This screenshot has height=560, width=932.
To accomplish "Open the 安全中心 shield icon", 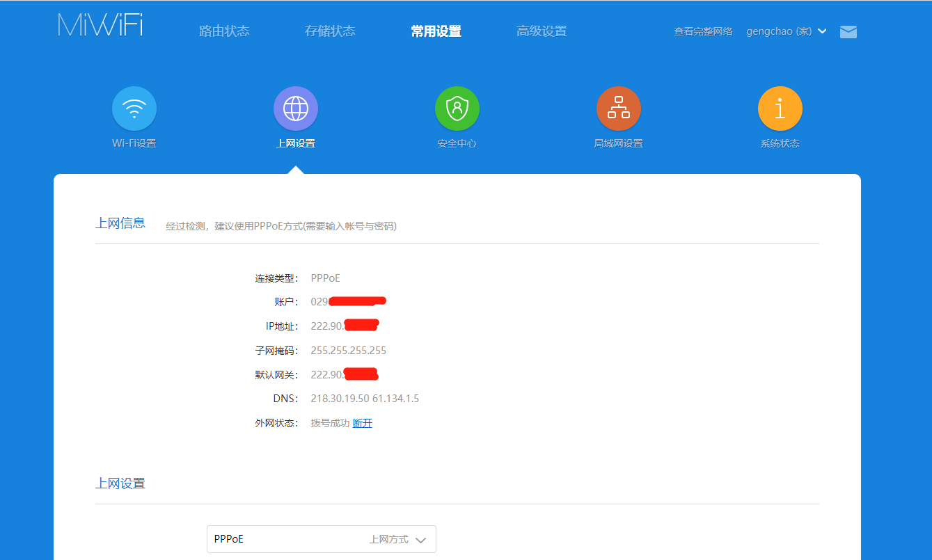I will (x=457, y=109).
